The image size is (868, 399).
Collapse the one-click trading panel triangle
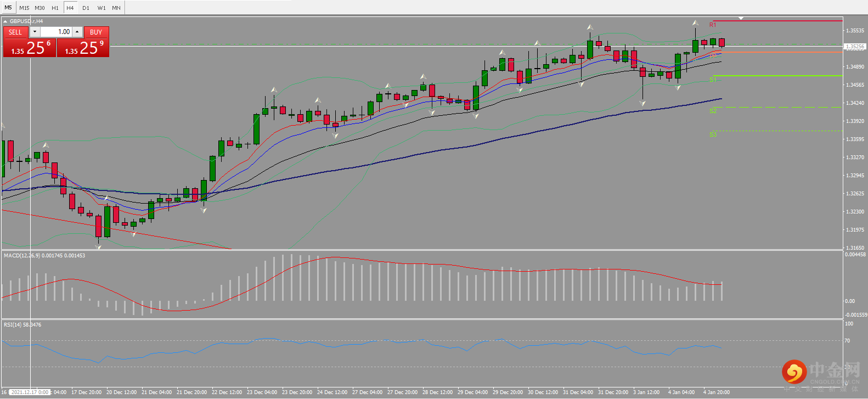5,21
